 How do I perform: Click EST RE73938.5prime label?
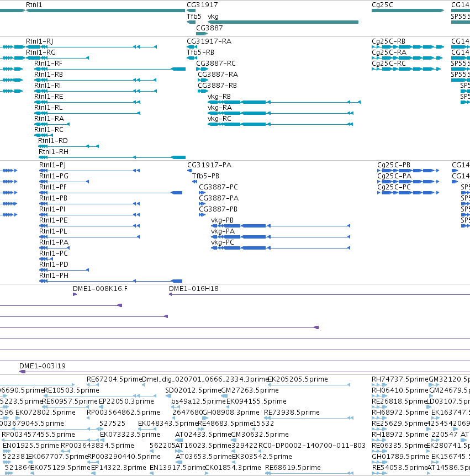pyautogui.click(x=292, y=412)
